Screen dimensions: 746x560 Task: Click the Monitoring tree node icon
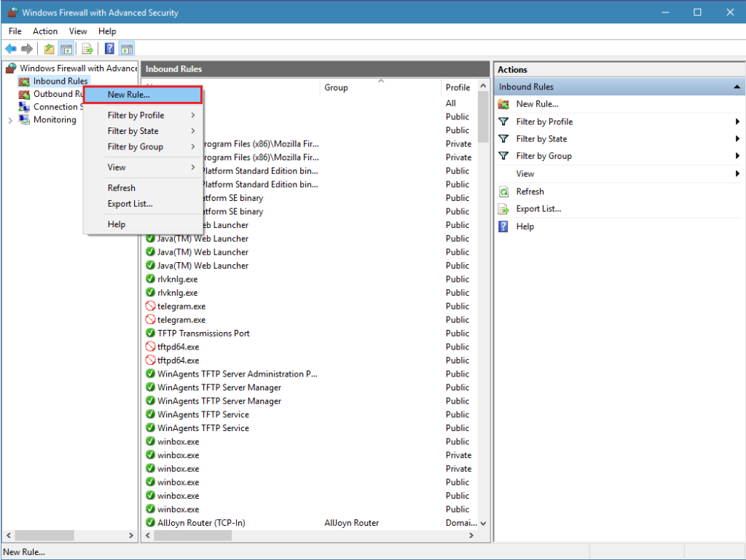(24, 119)
